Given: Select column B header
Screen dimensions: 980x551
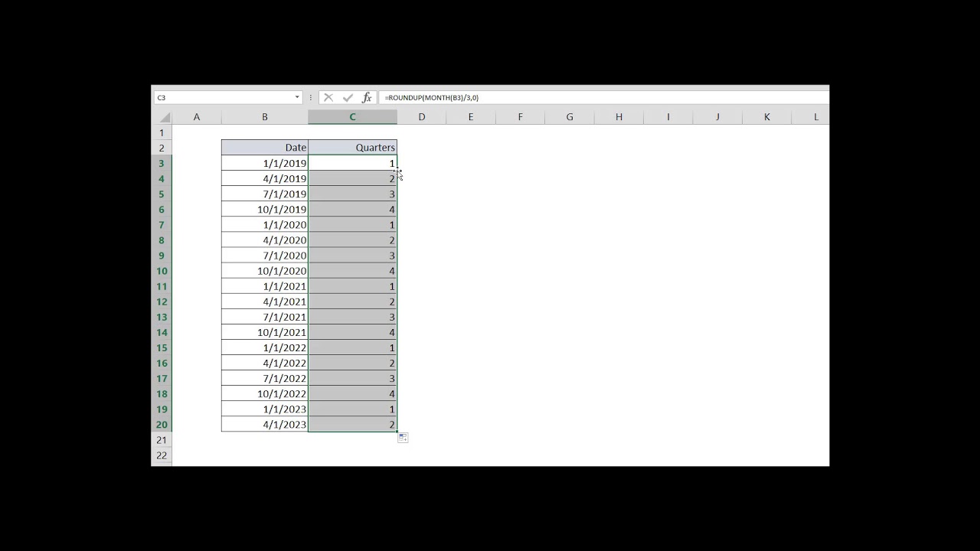Looking at the screenshot, I should pos(265,117).
